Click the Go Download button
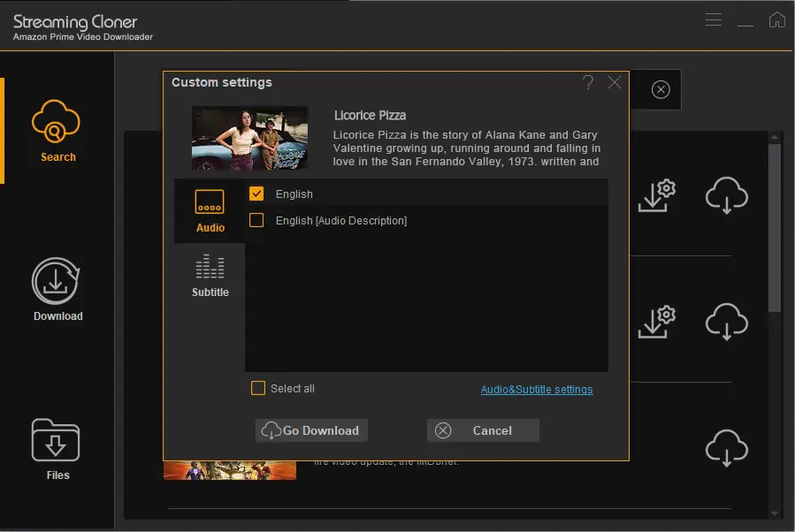The height and width of the screenshot is (532, 795). (311, 430)
